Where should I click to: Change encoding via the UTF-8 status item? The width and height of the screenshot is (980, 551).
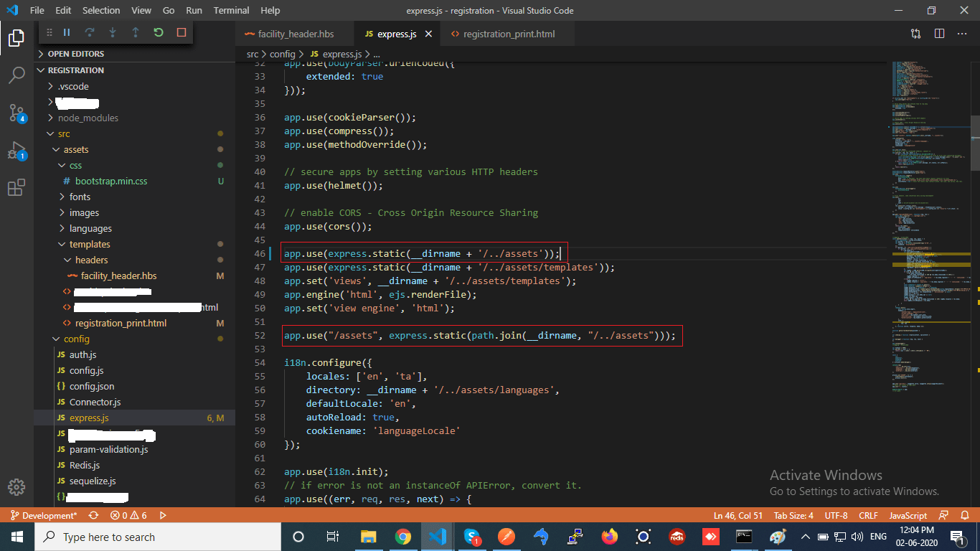(837, 515)
